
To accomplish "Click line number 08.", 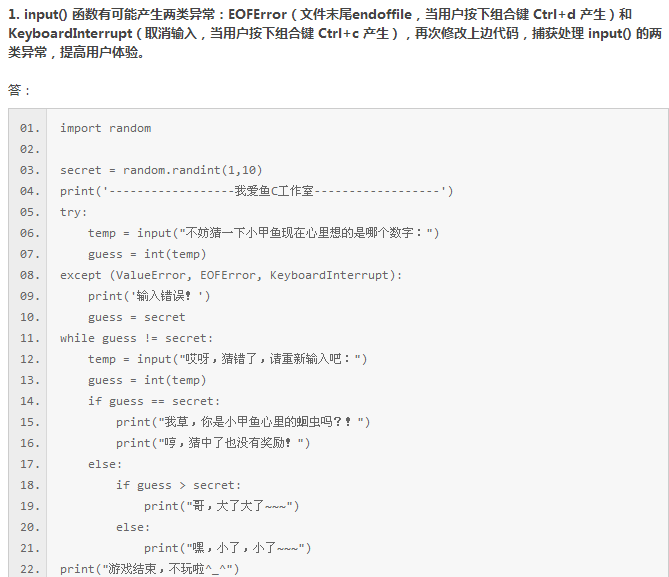I will click(30, 275).
